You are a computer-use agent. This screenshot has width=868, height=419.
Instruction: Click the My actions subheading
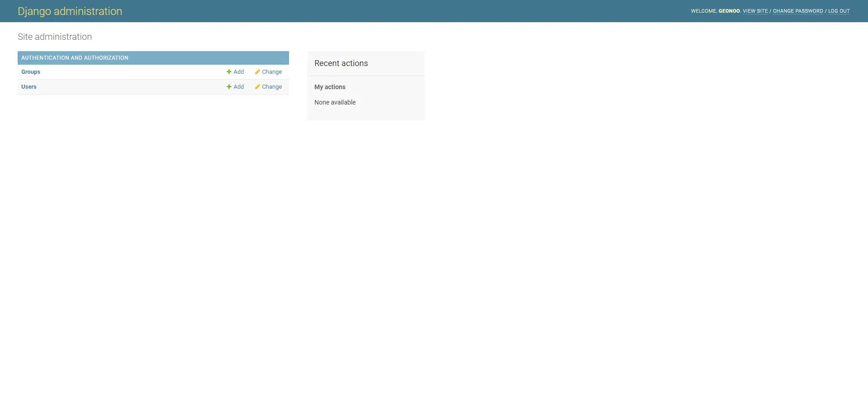point(330,87)
